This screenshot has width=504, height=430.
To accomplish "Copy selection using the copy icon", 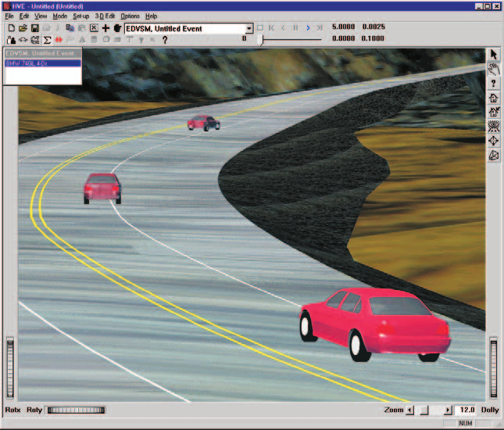I will point(70,28).
